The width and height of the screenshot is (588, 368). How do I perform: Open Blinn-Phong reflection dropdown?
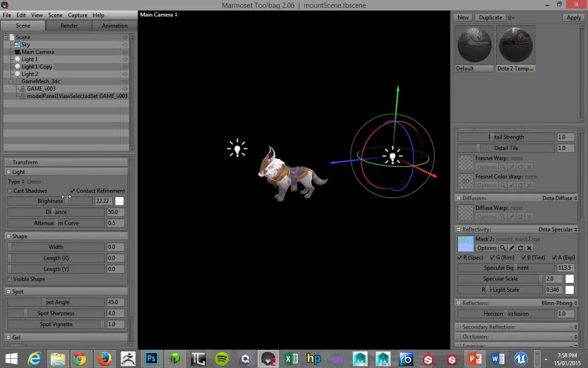click(559, 303)
